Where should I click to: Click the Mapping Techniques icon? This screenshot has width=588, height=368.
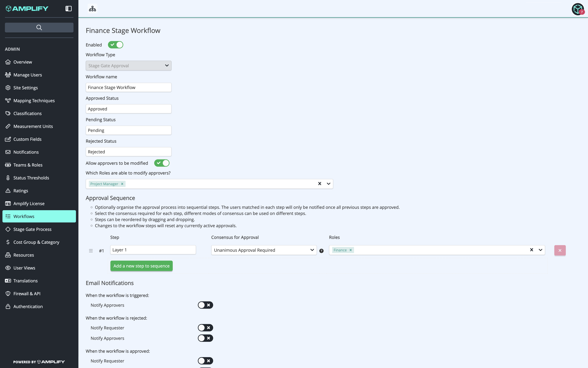8,101
